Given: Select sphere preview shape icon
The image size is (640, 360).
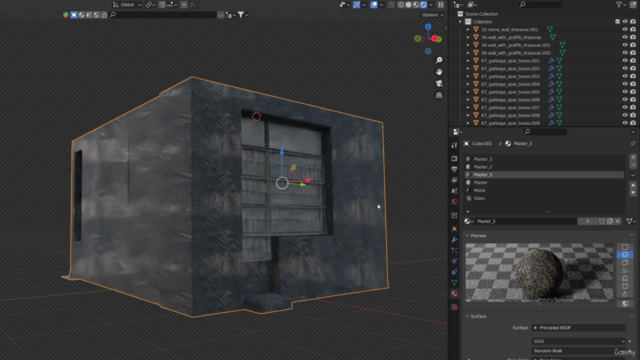Looking at the screenshot, I should tap(624, 255).
